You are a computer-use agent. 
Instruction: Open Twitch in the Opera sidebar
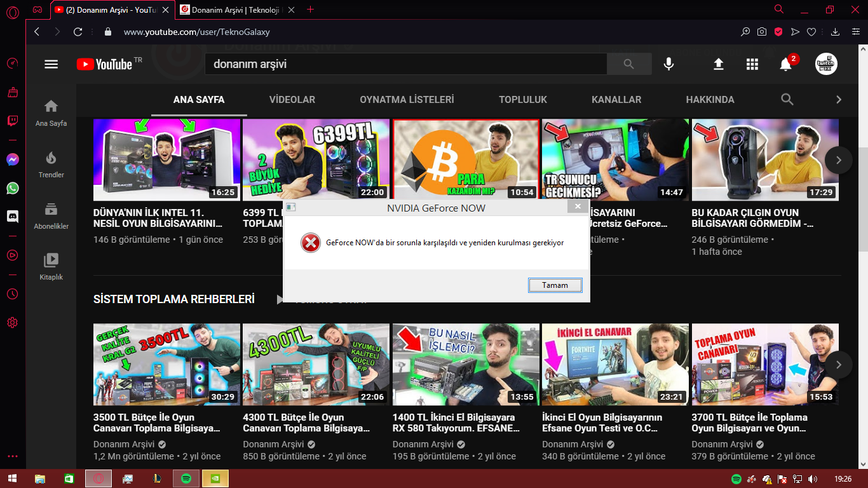point(13,121)
